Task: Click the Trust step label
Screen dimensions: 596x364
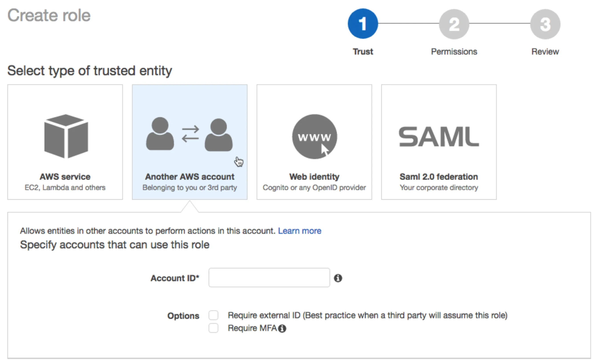Action: pos(363,52)
